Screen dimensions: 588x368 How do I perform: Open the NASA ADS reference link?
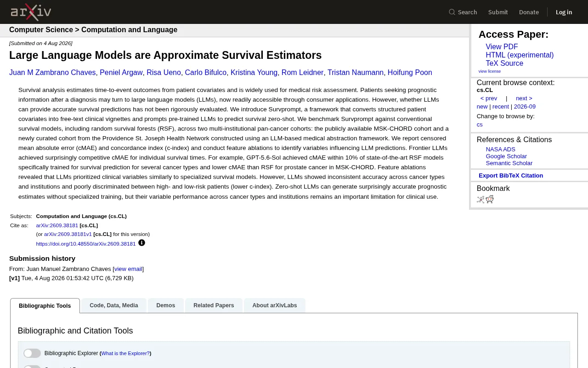pos(501,149)
